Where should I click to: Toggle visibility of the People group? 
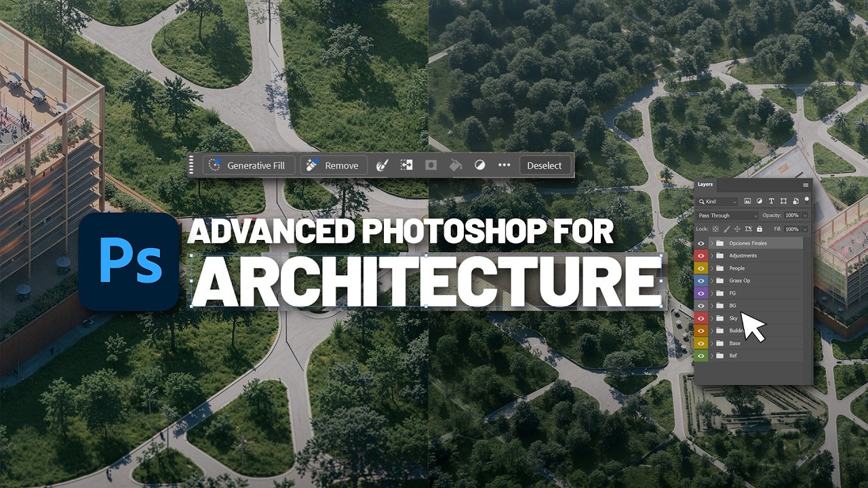(701, 268)
